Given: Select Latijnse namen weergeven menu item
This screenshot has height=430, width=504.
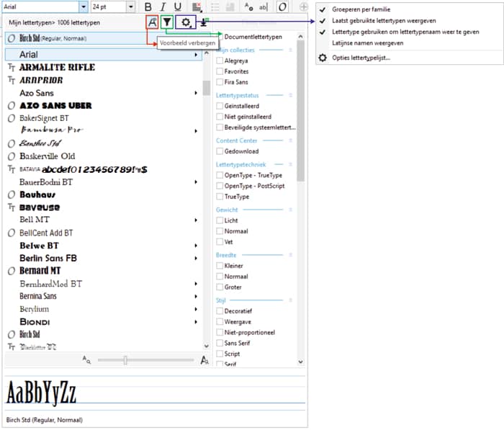Looking at the screenshot, I should [x=367, y=42].
